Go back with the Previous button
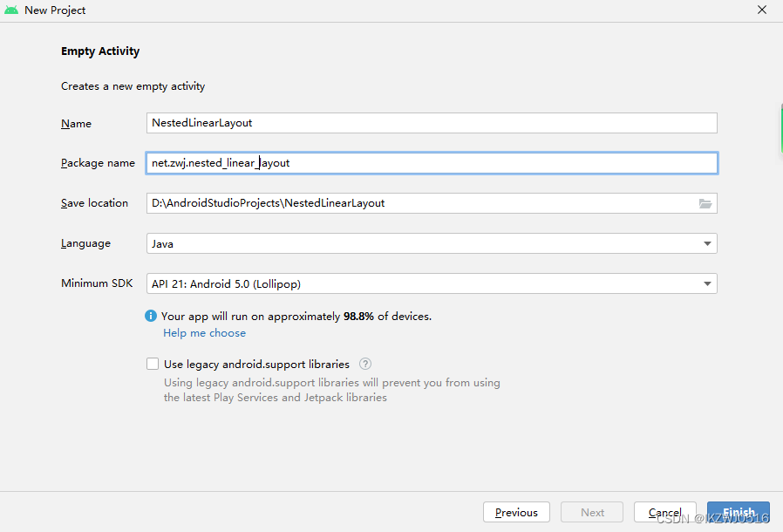This screenshot has width=783, height=532. 516,512
